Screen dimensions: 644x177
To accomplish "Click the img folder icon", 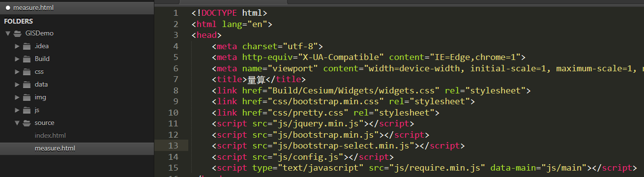I will click(x=27, y=97).
